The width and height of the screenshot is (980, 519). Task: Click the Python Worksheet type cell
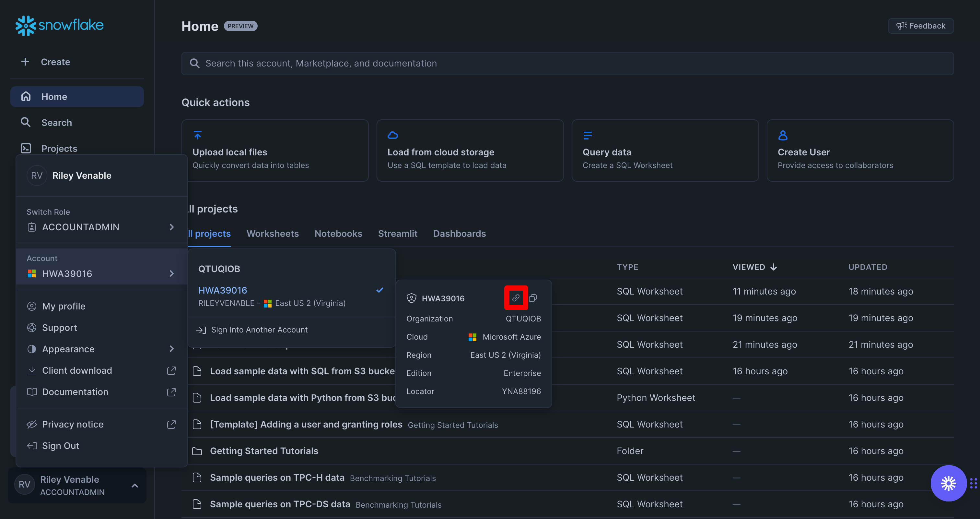click(656, 398)
